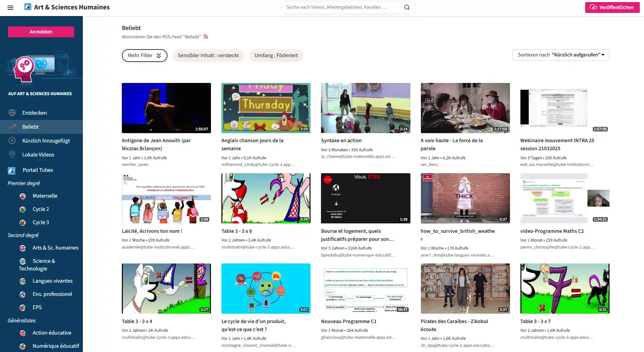This screenshot has height=352, width=644.
Task: Open Webinaire mouvement INTRA thumbnail
Action: point(565,108)
